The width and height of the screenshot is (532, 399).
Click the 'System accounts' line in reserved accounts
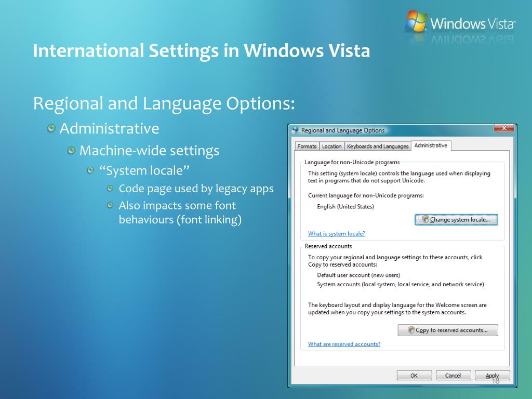(x=401, y=284)
